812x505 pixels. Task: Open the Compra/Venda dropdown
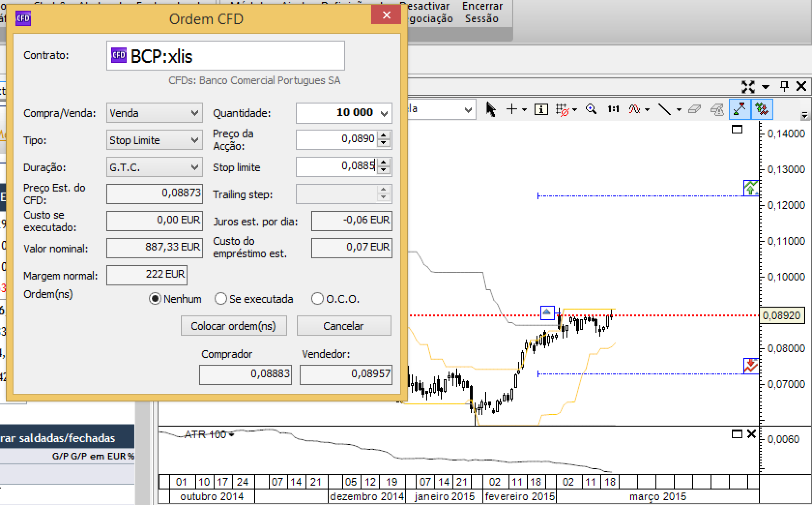[154, 113]
